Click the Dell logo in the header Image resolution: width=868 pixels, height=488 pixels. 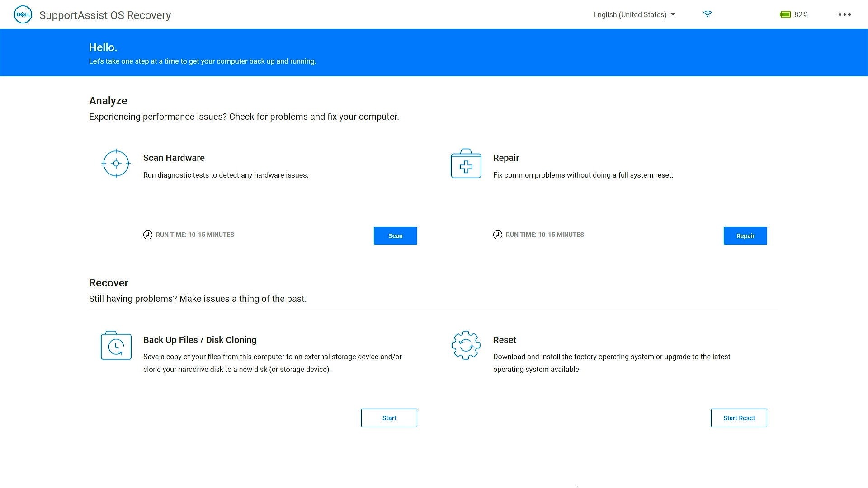23,14
